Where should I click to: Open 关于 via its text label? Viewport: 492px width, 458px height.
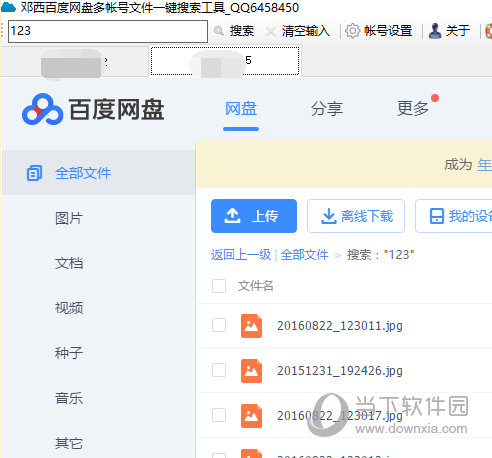click(x=458, y=31)
